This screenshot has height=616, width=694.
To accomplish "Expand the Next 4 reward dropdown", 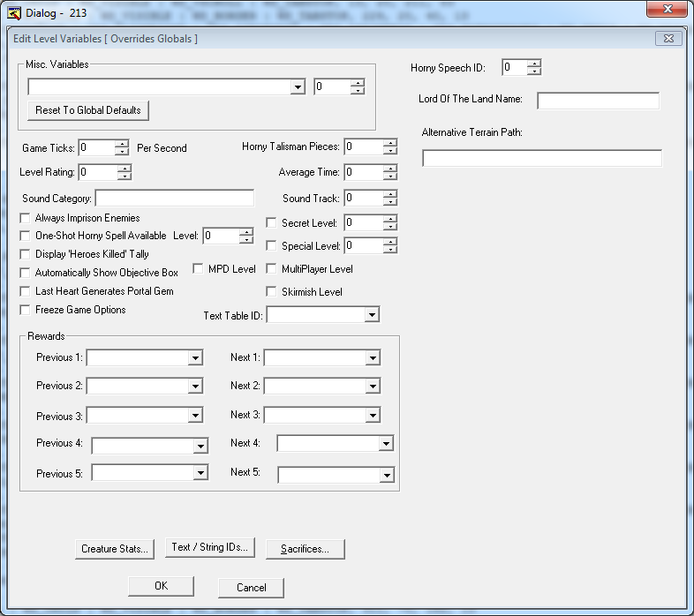I will tap(386, 443).
